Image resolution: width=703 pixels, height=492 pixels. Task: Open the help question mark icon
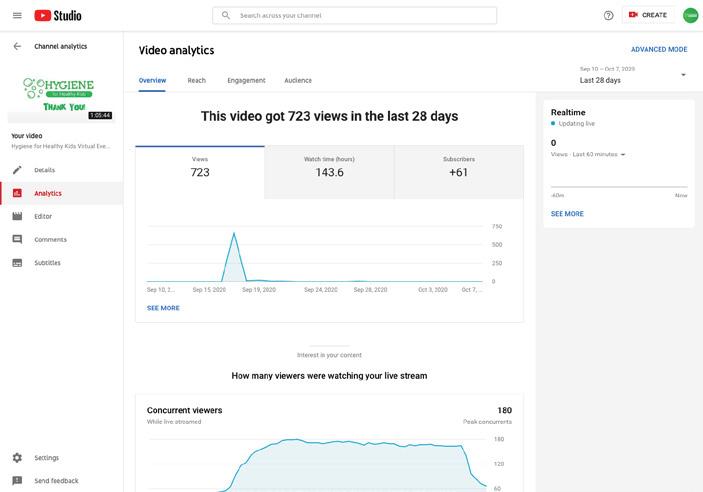(x=608, y=15)
